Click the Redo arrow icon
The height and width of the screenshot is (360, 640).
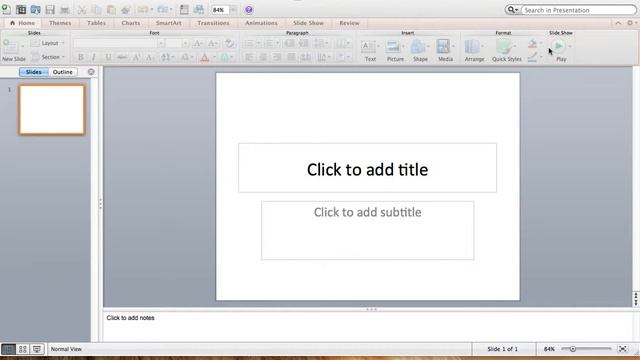pos(162,9)
